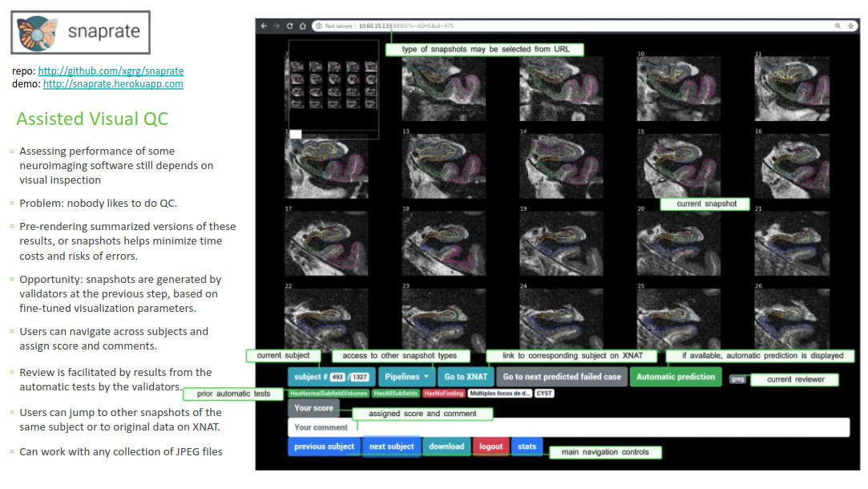Advance to the next subject
This screenshot has width=868, height=489.
391,447
